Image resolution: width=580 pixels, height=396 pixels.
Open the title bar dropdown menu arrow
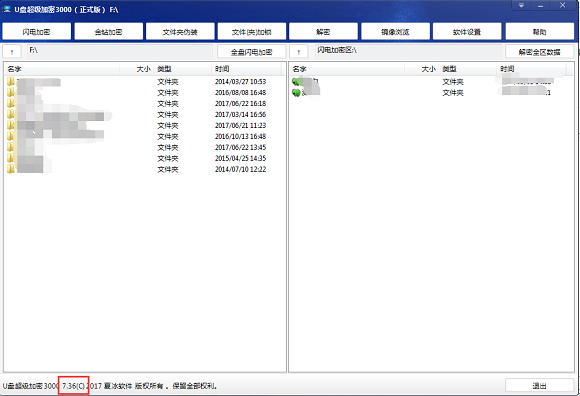tap(522, 6)
